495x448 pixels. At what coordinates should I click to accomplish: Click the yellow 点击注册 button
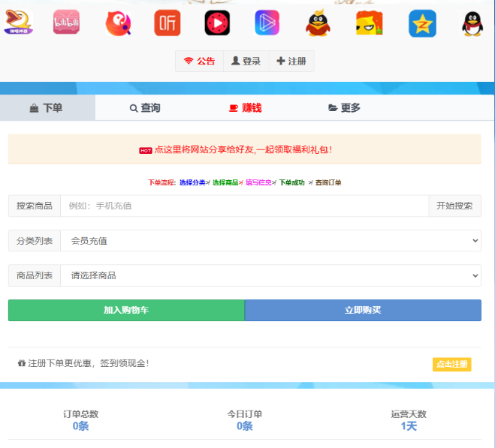coord(451,365)
